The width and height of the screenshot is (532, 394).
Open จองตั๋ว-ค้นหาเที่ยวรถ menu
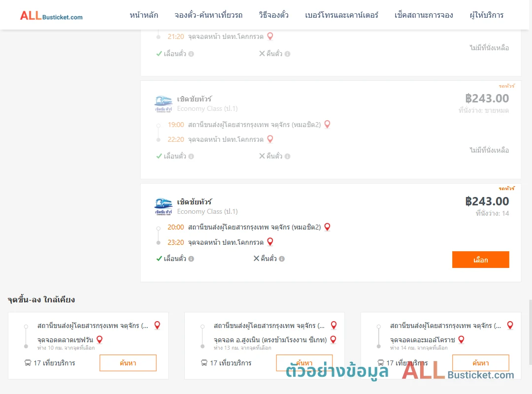tap(208, 15)
